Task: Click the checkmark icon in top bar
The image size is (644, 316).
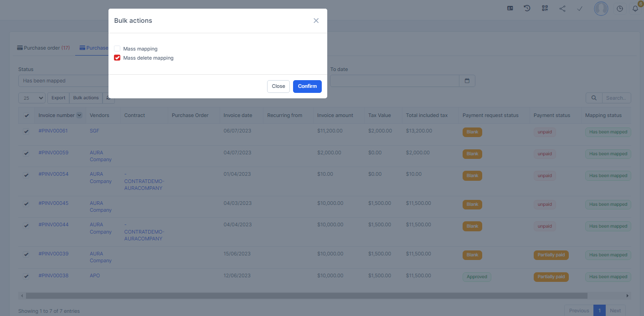Action: [x=580, y=8]
